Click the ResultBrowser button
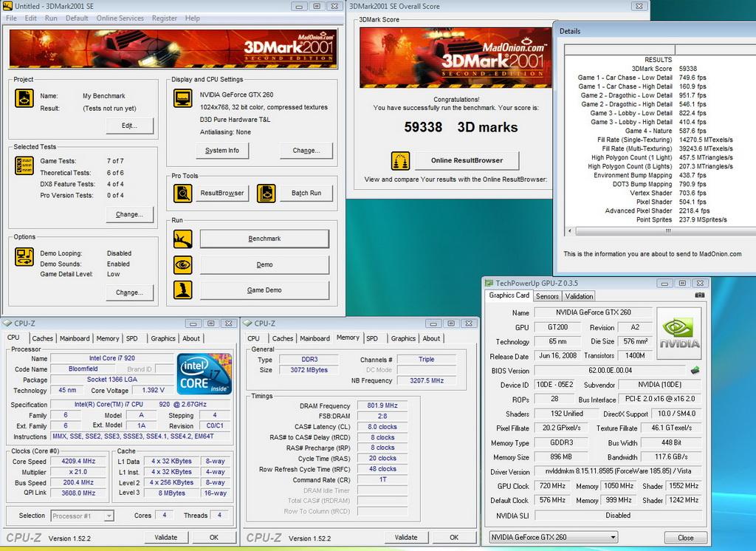This screenshot has width=756, height=551. pos(221,193)
